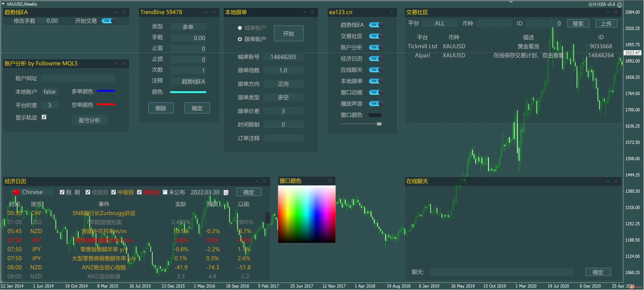Collapse the 账户分析 panel
The image size is (644, 290).
pos(116,63)
